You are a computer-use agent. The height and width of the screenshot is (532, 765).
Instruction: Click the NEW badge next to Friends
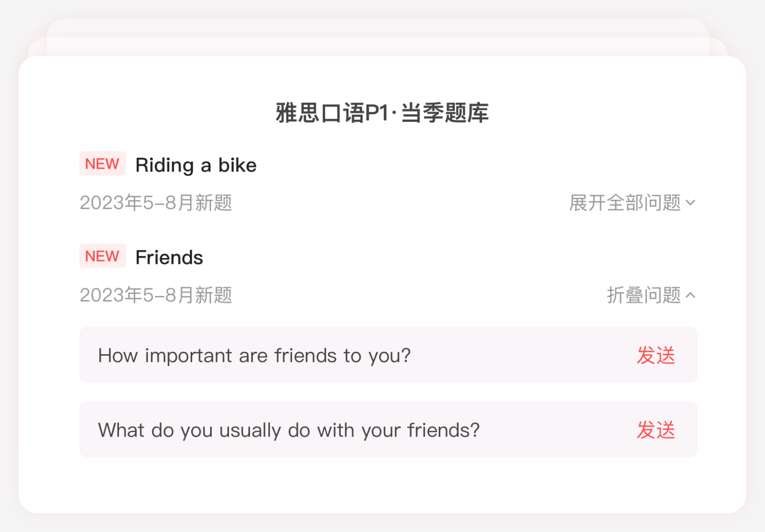coord(102,256)
